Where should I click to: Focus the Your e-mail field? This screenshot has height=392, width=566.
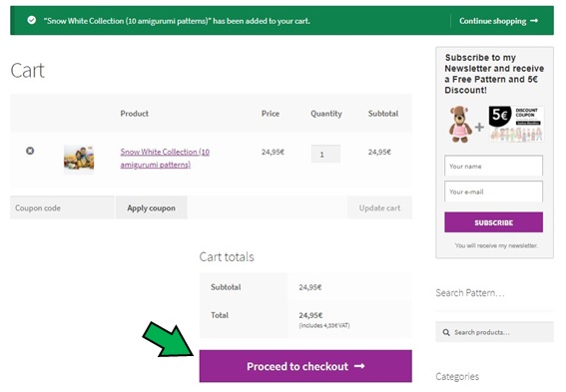tap(493, 192)
